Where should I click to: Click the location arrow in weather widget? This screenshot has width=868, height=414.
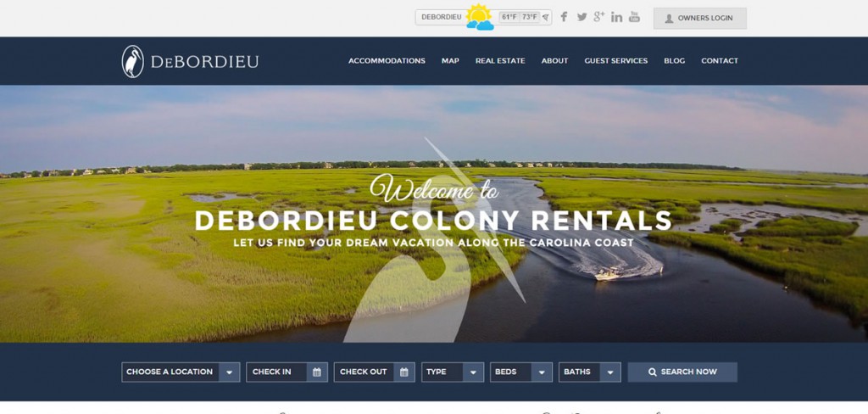[546, 17]
